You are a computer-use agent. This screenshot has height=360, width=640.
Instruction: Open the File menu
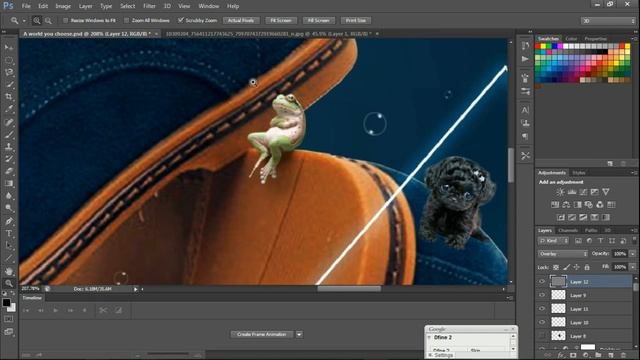pos(26,6)
